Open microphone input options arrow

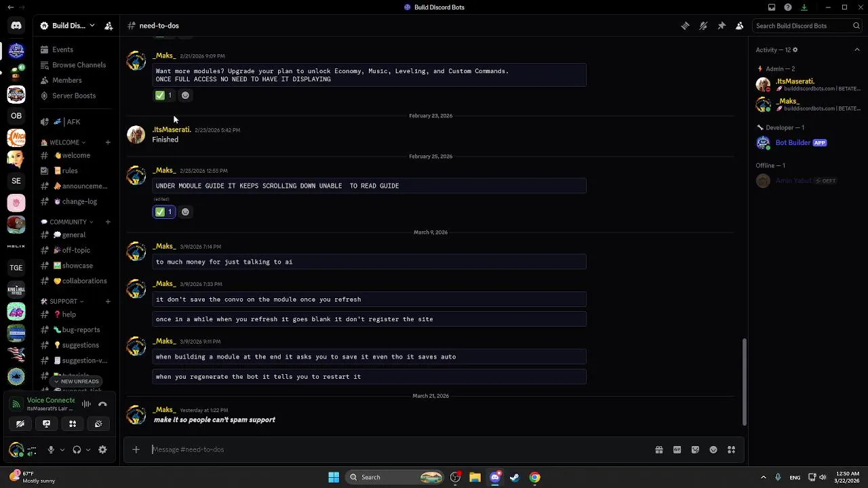(62, 449)
